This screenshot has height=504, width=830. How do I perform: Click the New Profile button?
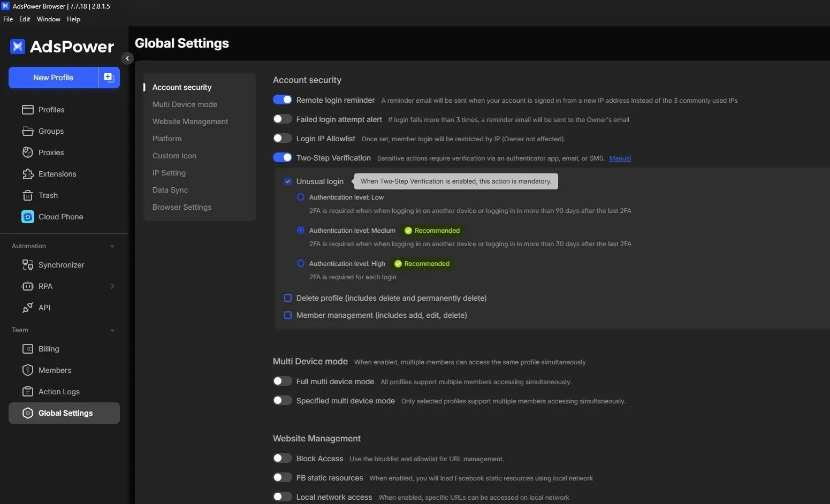52,77
